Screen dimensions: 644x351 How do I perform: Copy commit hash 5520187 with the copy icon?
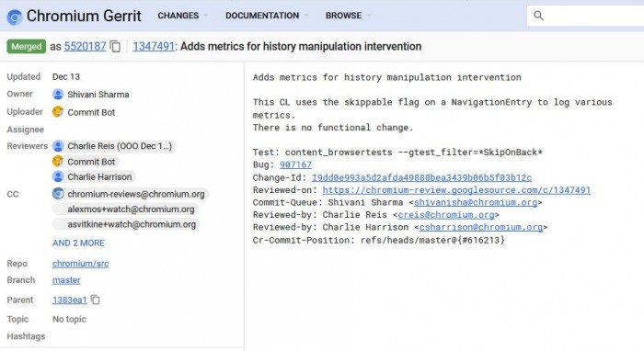coord(116,46)
